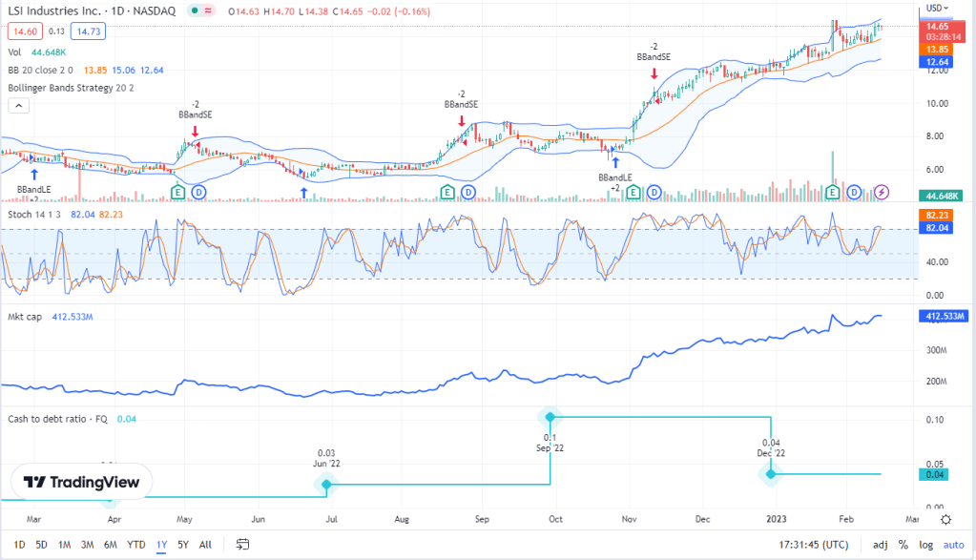Toggle percent scale mode

pos(903,545)
